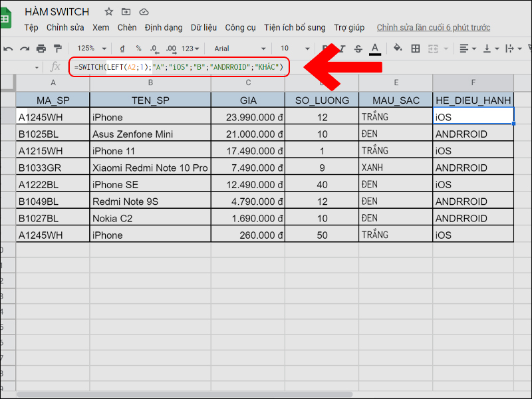Open the Chèn menu

pyautogui.click(x=127, y=27)
